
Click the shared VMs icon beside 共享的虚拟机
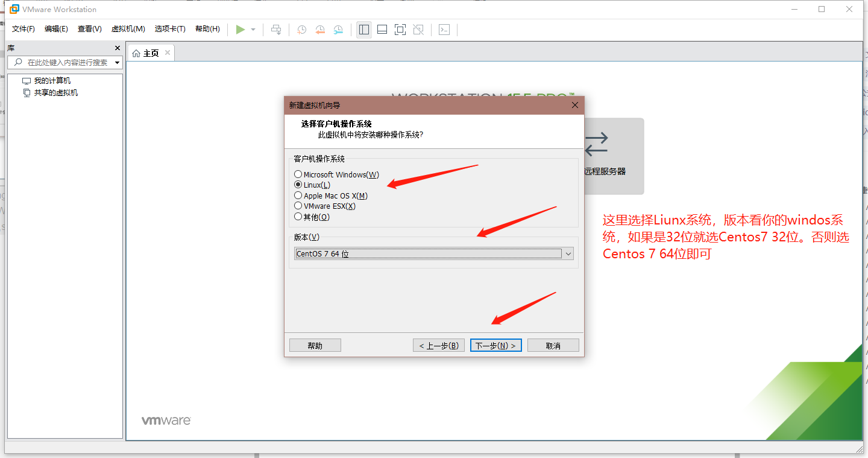tap(27, 93)
